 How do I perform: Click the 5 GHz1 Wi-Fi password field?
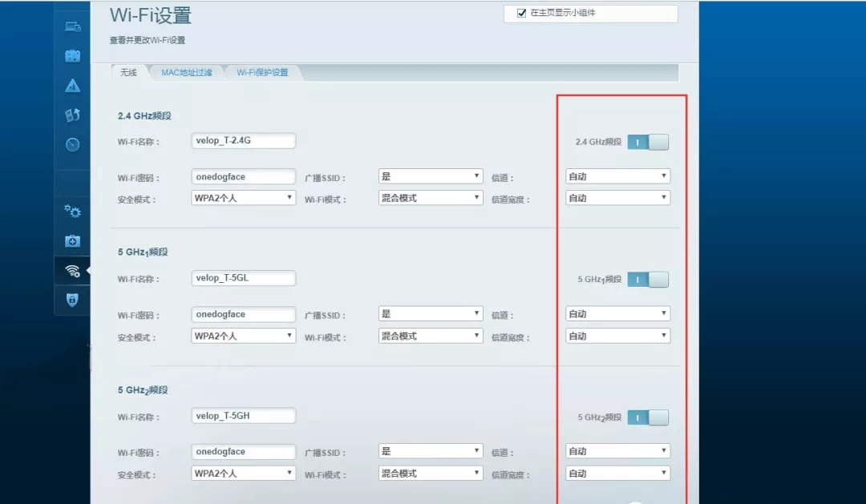[244, 314]
